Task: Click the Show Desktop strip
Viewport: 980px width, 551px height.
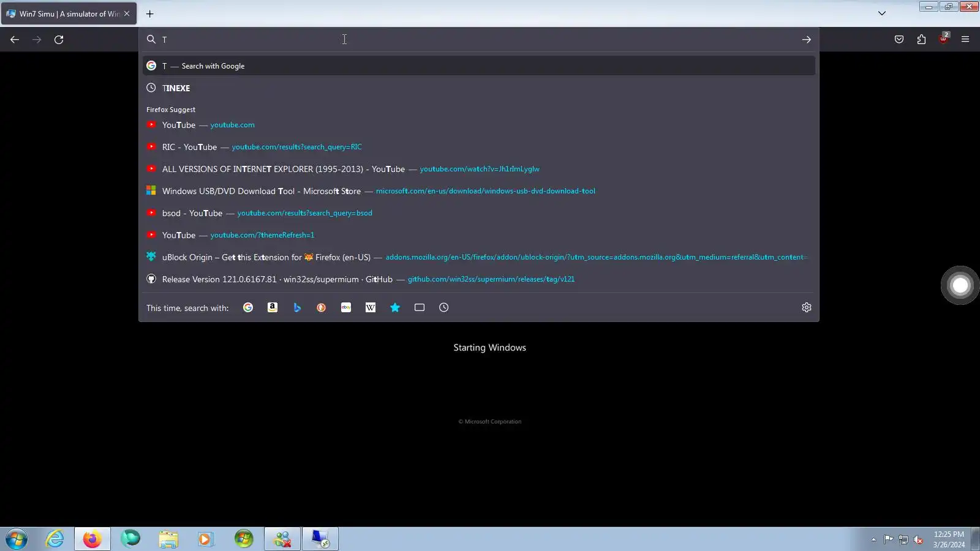Action: pyautogui.click(x=975, y=539)
